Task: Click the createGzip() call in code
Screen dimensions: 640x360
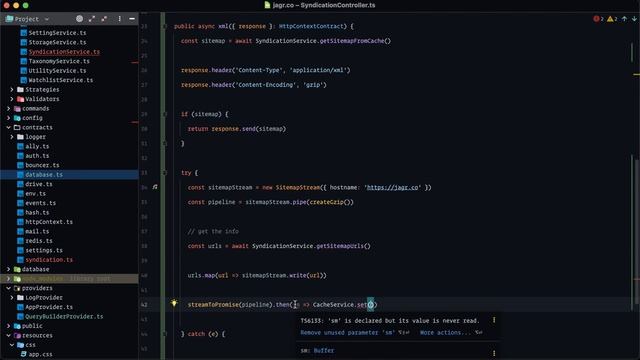Action: pos(332,202)
